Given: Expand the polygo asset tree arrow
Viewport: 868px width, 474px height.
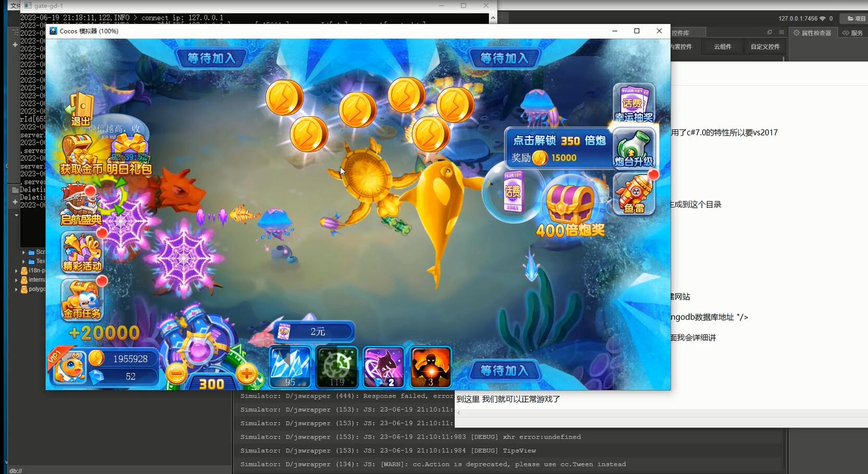Looking at the screenshot, I should pyautogui.click(x=16, y=289).
